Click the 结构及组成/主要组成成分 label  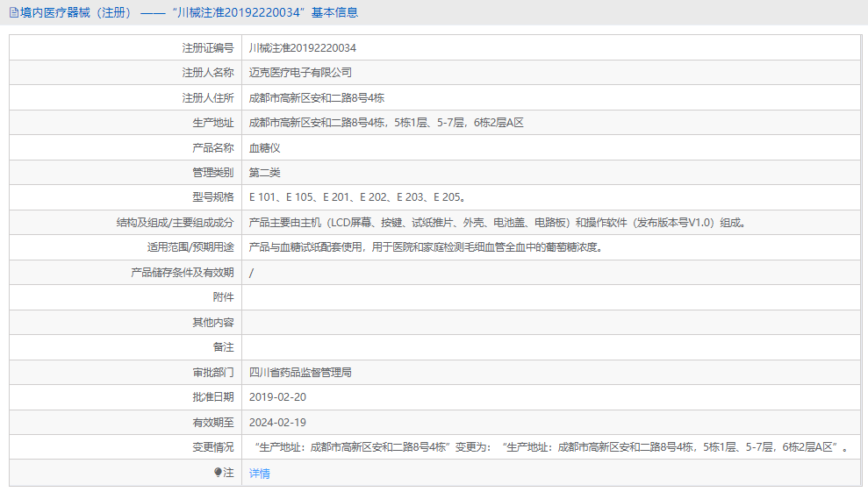(x=175, y=223)
